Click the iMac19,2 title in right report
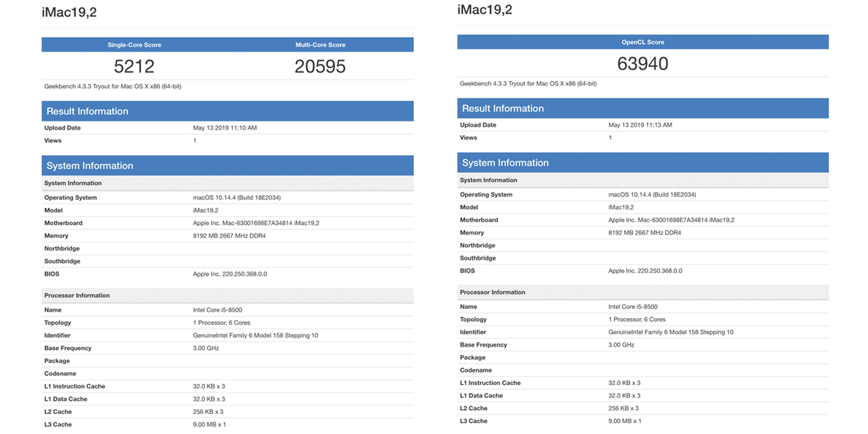 485,9
